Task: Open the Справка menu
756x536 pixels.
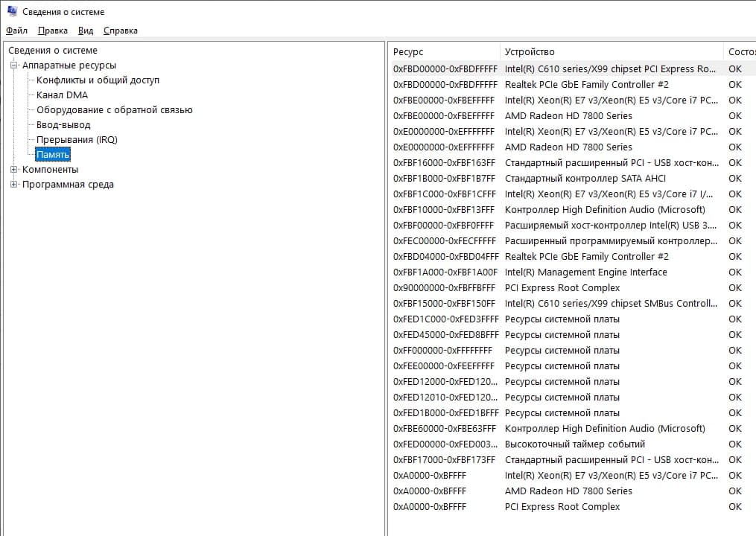Action: tap(121, 31)
